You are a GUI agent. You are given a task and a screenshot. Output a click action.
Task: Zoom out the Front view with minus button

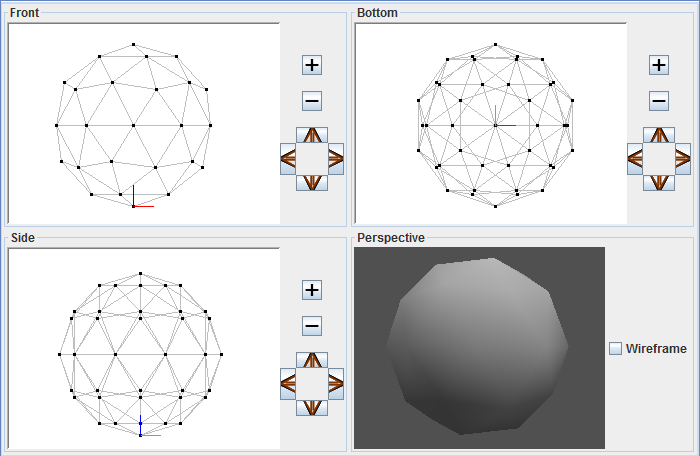(x=312, y=101)
